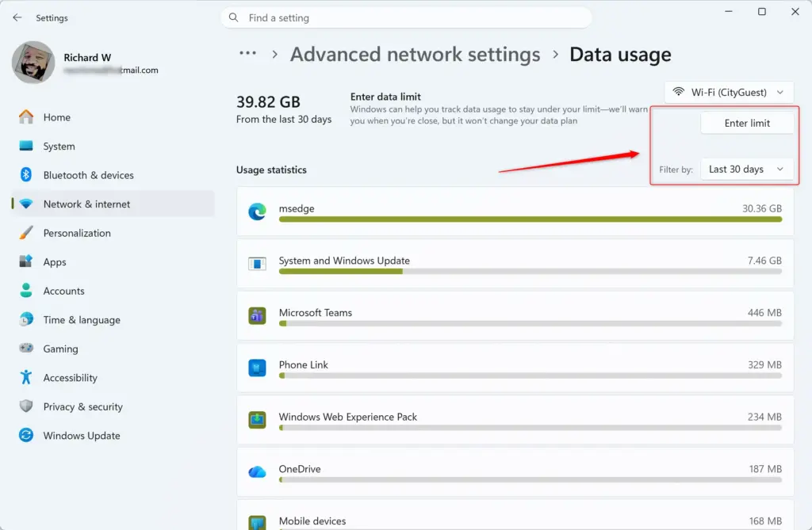This screenshot has width=812, height=530.
Task: Click the OneDrive cloud icon
Action: 258,472
